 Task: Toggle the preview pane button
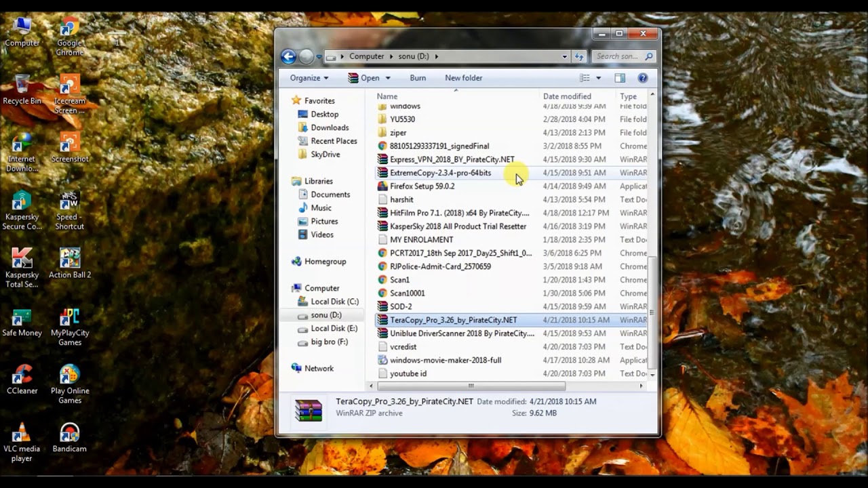(x=620, y=78)
